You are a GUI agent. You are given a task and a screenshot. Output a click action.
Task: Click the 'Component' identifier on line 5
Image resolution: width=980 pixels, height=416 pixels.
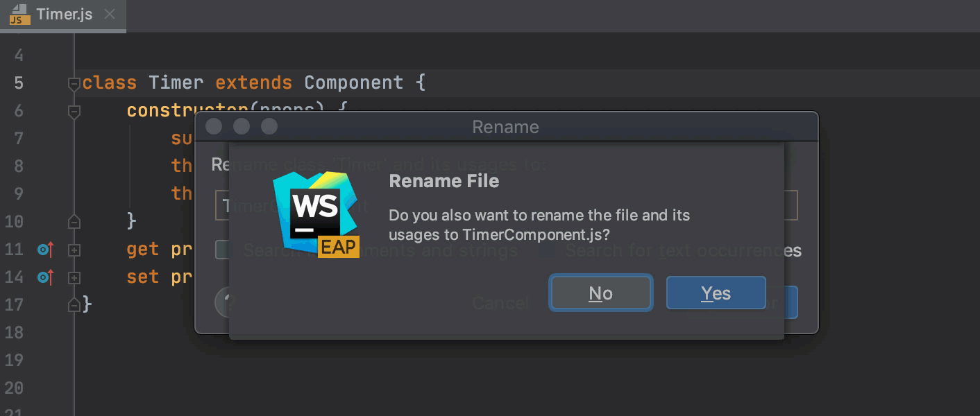pyautogui.click(x=354, y=83)
